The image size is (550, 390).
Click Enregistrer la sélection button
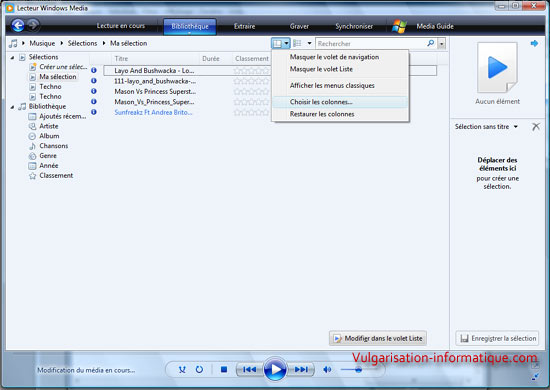tap(497, 338)
